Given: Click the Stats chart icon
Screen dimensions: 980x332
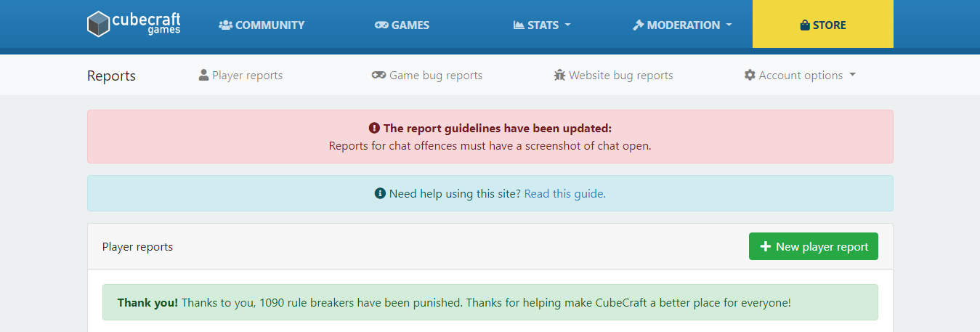Looking at the screenshot, I should click(519, 25).
